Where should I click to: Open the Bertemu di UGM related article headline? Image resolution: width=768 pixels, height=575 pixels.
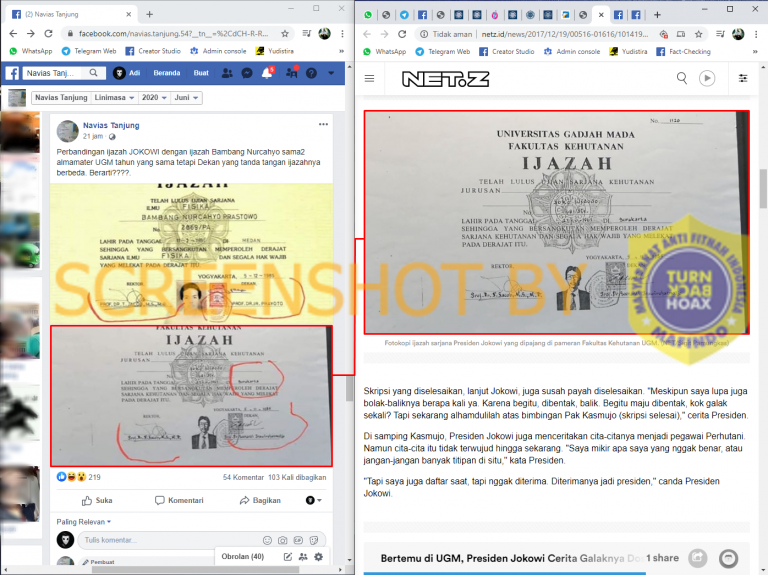(511, 558)
